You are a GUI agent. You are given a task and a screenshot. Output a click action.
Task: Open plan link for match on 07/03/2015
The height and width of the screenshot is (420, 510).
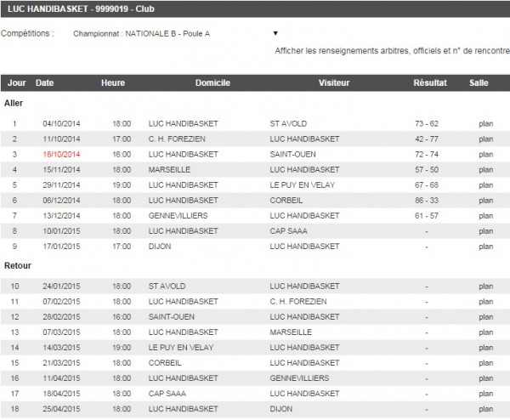point(485,332)
